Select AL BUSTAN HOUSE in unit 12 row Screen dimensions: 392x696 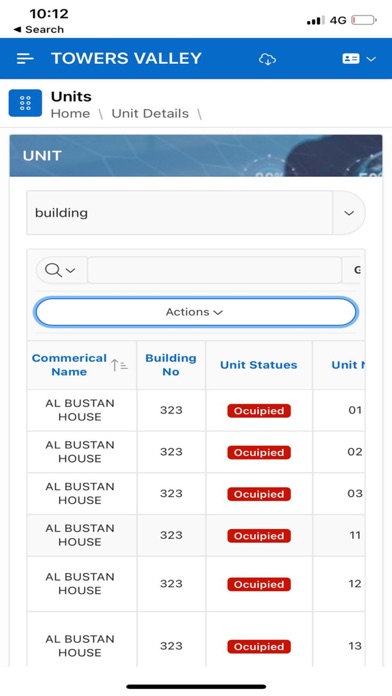80,584
